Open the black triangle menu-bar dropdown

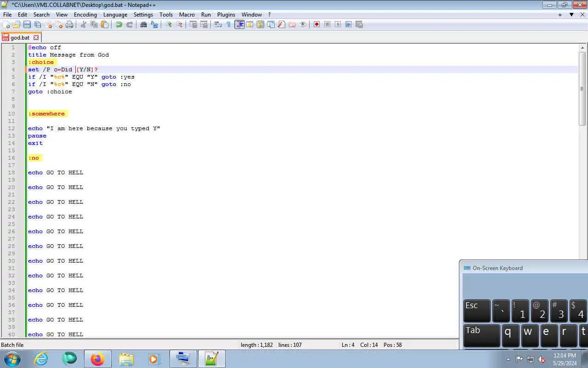pyautogui.click(x=571, y=15)
